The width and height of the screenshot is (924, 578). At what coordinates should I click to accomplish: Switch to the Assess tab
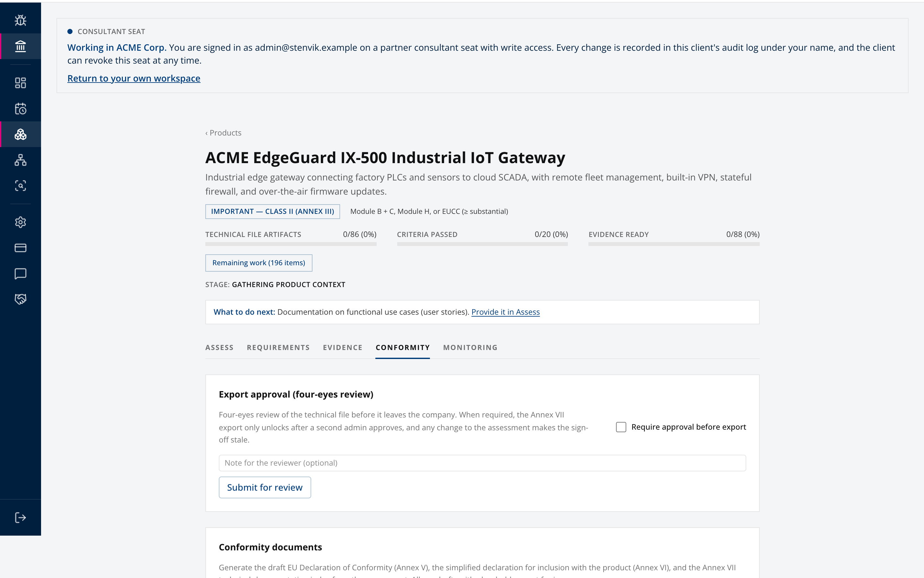point(219,347)
